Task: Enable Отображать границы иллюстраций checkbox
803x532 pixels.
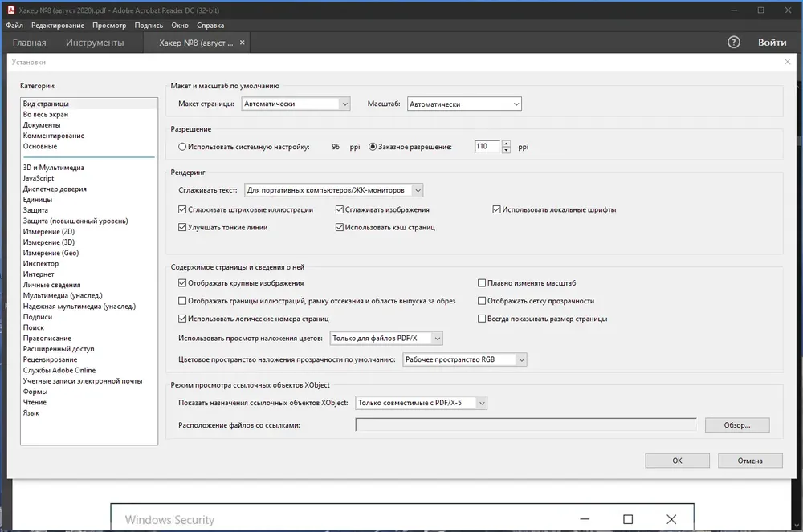Action: (181, 301)
